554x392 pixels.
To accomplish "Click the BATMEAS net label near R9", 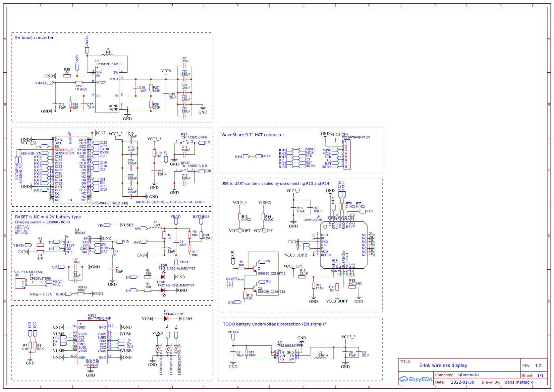I will coord(202,217).
